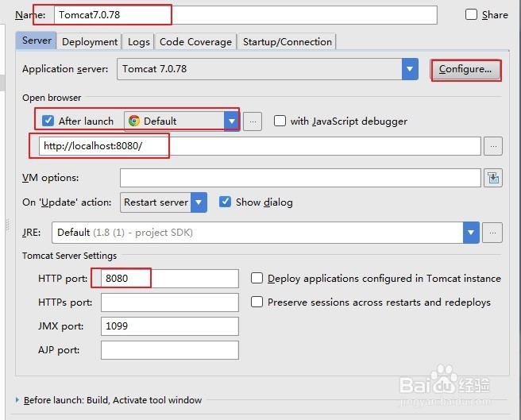Expand the Before launch section
Image resolution: width=521 pixels, height=420 pixels.
(x=17, y=399)
